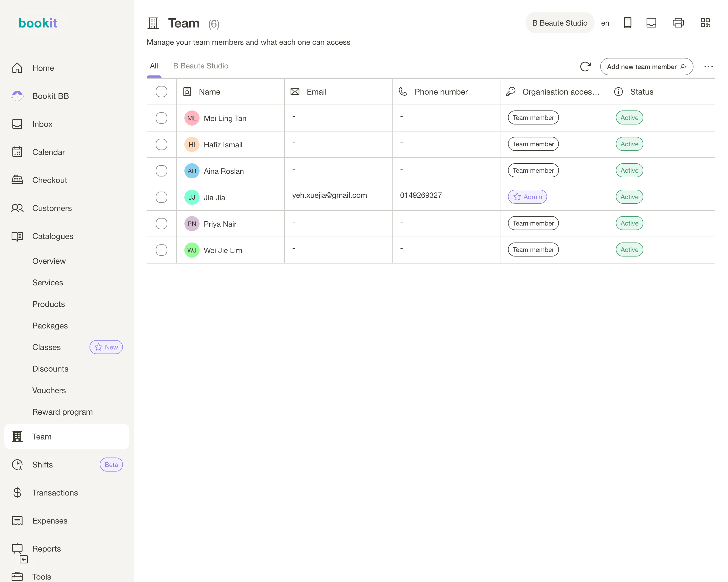Screen dimensions: 728x582
Task: Open Services under Catalogues
Action: [x=48, y=282]
